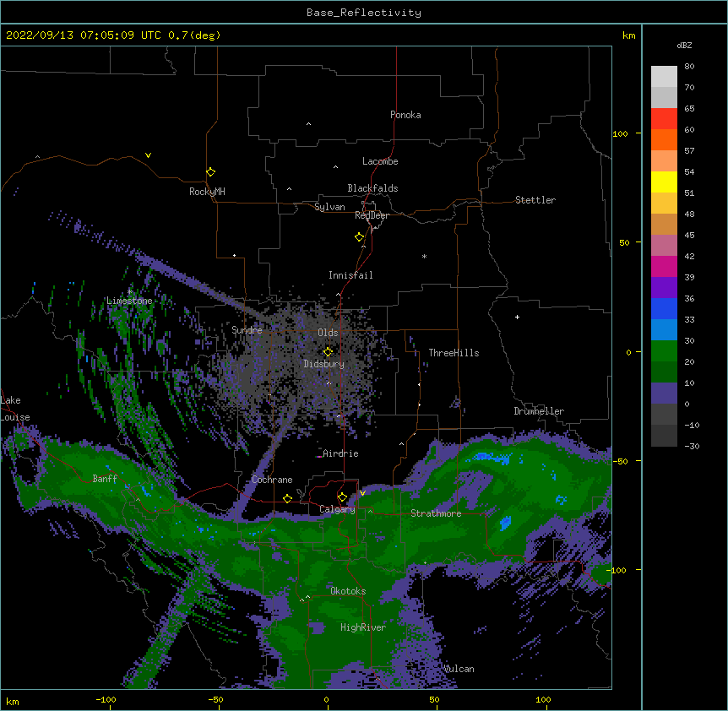Select the green 30-20 dBZ legend swatch
The height and width of the screenshot is (711, 728).
(664, 351)
